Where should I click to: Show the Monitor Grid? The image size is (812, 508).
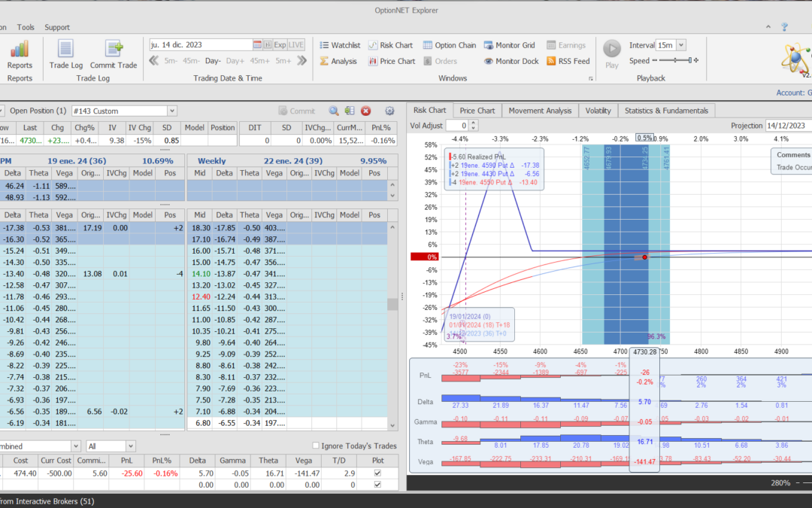[x=509, y=45]
